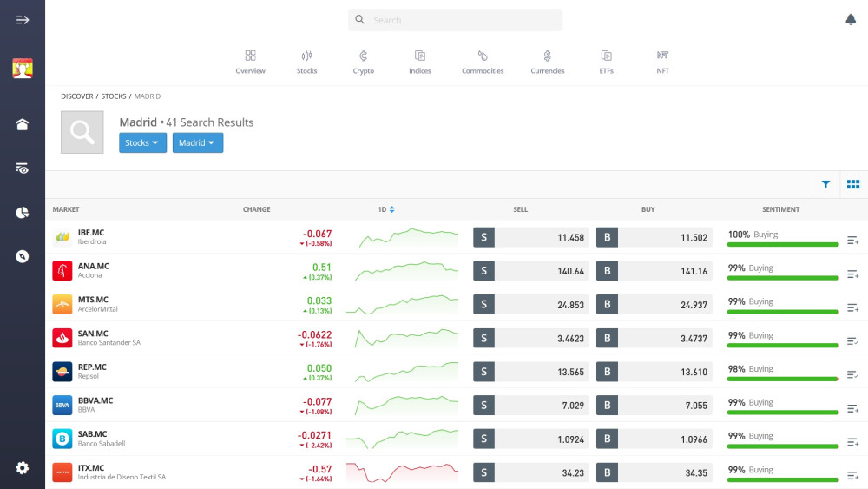Click the Search input field
The image size is (868, 489).
pyautogui.click(x=455, y=20)
